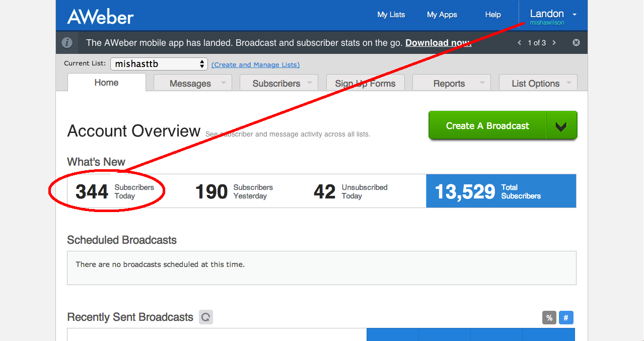Switch broadcast stats to number view
Viewport: 644px width, 341px height.
point(566,318)
